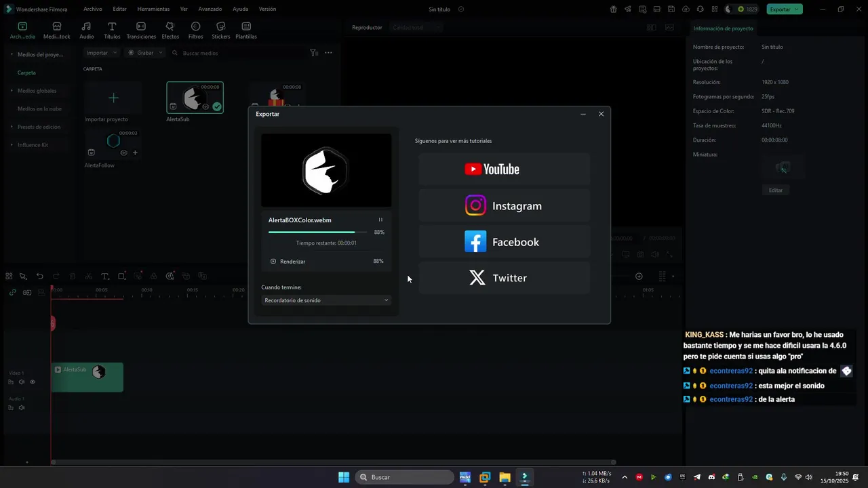The height and width of the screenshot is (488, 868).
Task: Switch to the Plantillas tab
Action: [x=246, y=30]
